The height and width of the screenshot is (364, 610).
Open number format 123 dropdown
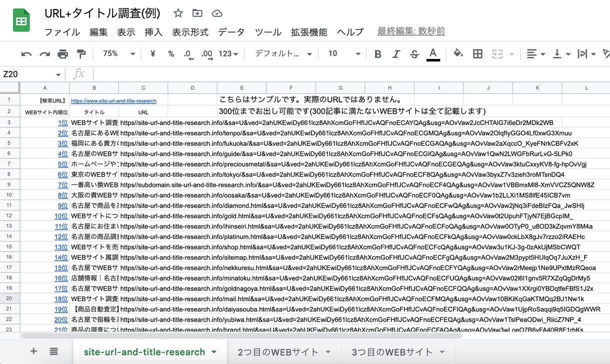click(229, 54)
